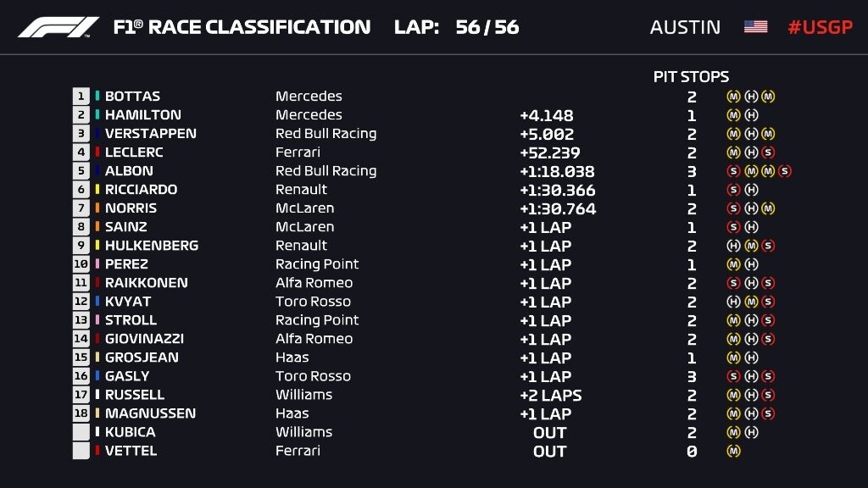868x488 pixels.
Task: Click Norris's orange team color bar
Action: click(97, 208)
